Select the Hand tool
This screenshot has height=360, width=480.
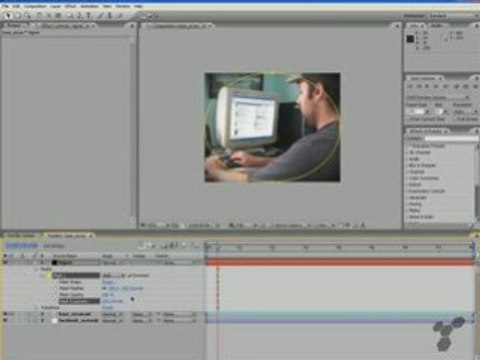(17, 15)
